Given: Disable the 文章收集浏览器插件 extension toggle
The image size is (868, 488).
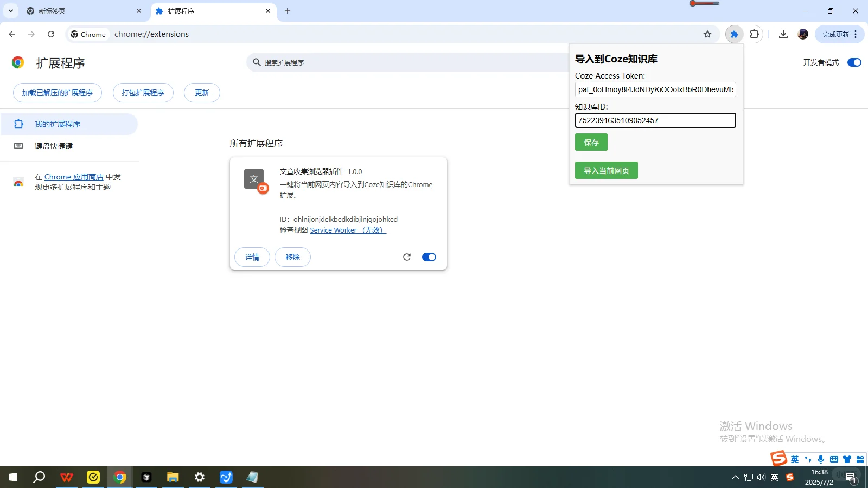Looking at the screenshot, I should (429, 257).
